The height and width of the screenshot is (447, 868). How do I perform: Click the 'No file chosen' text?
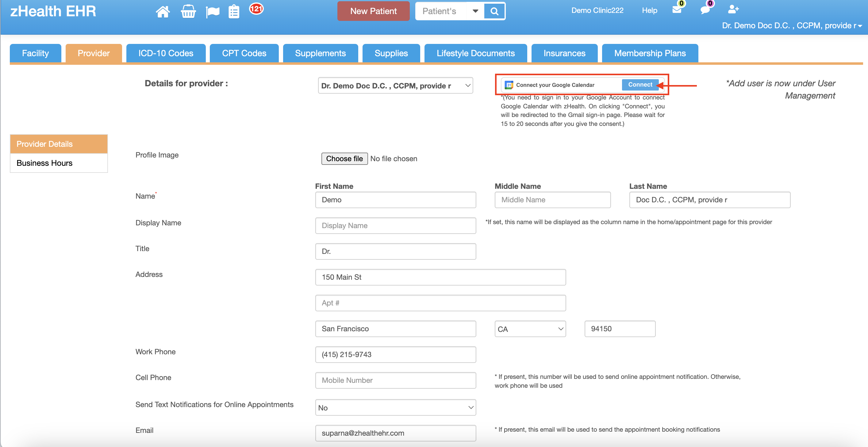click(394, 158)
